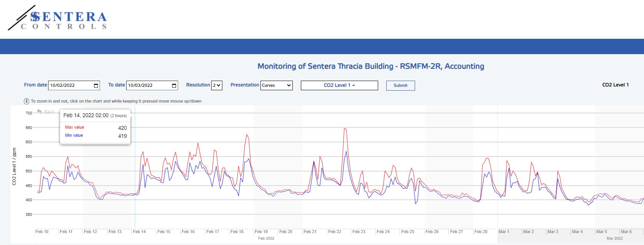
Task: Click the Feb 22 label on the time axis
Action: [x=334, y=232]
